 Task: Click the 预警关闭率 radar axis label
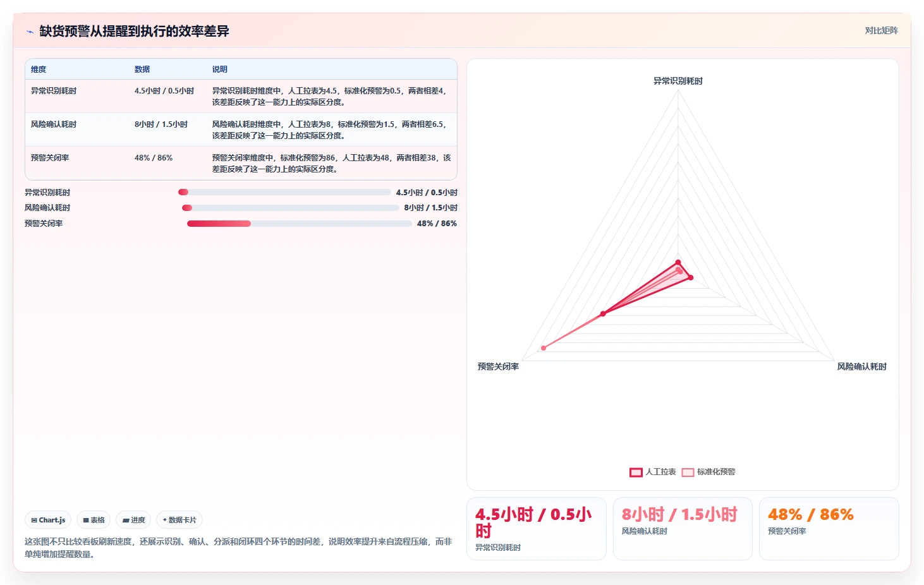click(x=499, y=366)
